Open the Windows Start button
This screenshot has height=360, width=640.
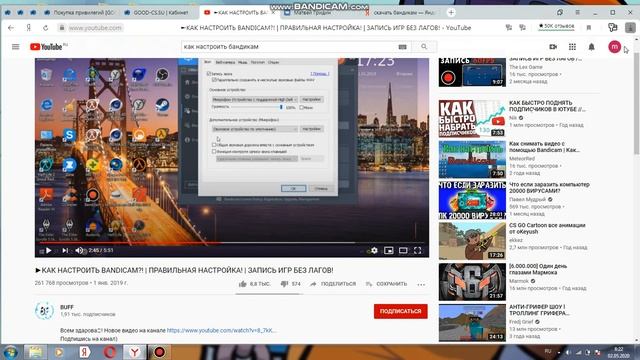click(10, 352)
